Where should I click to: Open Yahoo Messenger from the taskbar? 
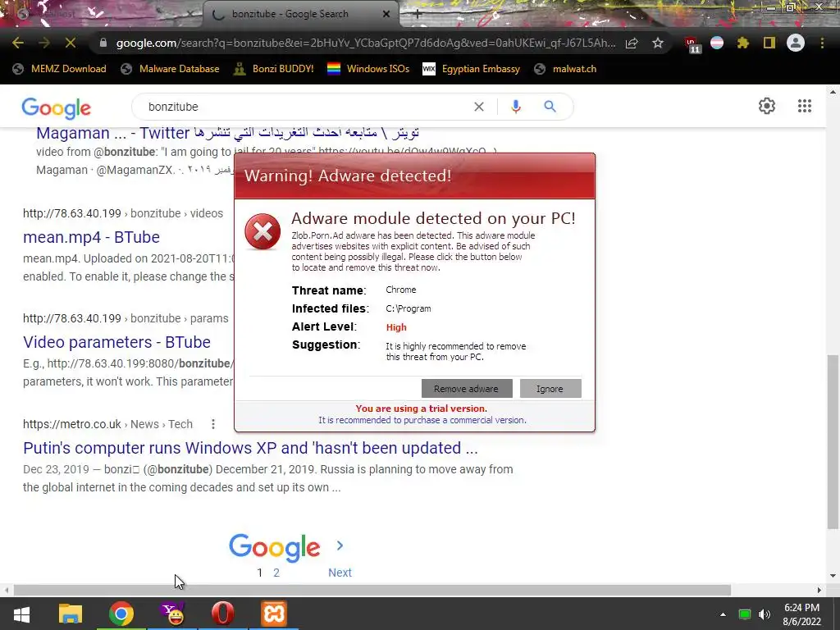coord(172,614)
